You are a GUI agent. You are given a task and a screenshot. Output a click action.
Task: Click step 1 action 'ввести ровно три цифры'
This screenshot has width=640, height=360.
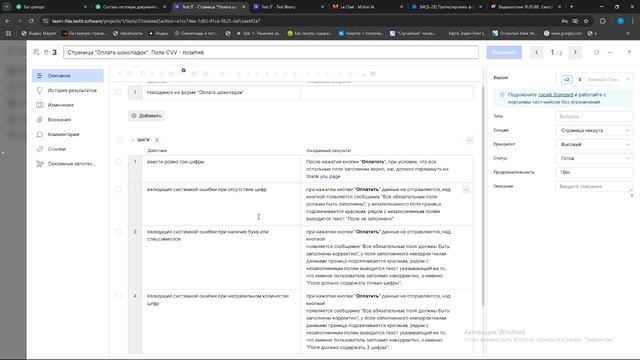tap(176, 162)
